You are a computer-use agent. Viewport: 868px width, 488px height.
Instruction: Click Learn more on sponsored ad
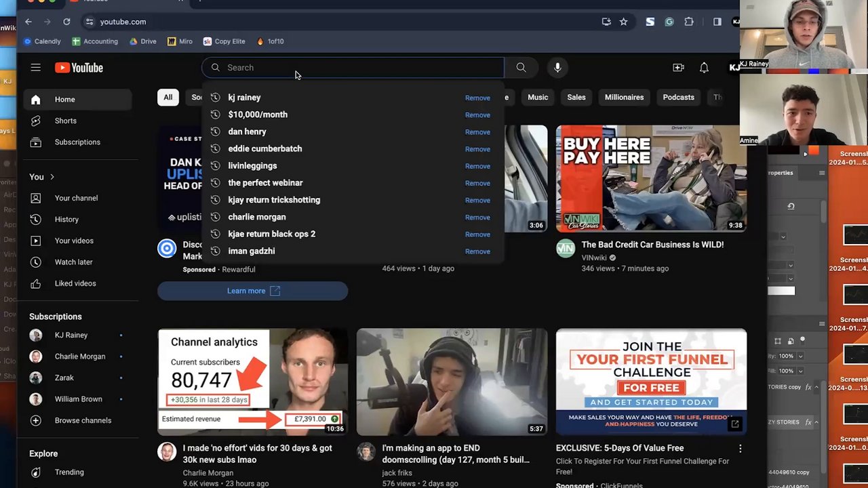[253, 291]
